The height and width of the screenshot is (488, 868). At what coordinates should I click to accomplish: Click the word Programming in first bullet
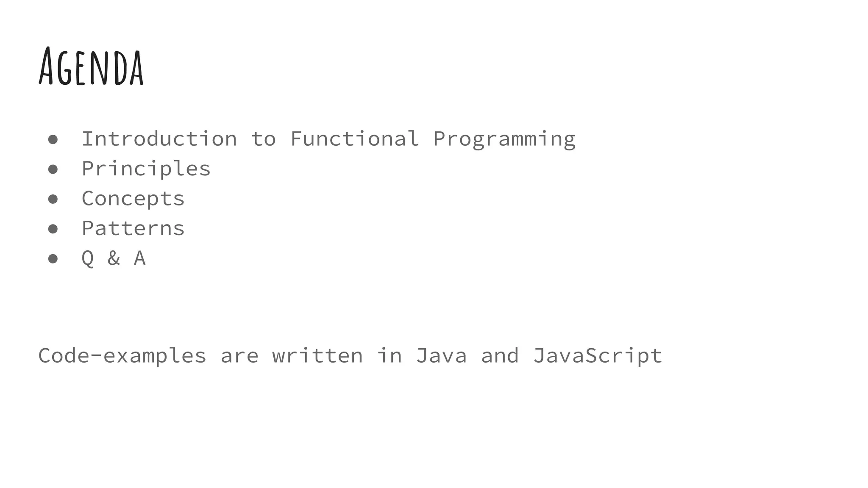[x=504, y=139]
